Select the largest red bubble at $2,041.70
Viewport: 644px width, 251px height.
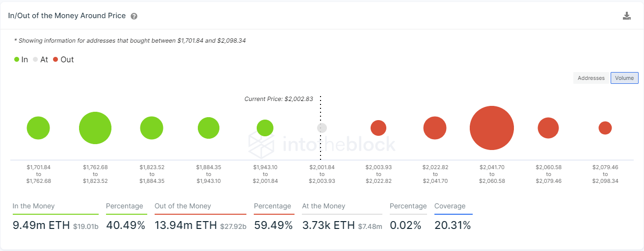point(492,128)
